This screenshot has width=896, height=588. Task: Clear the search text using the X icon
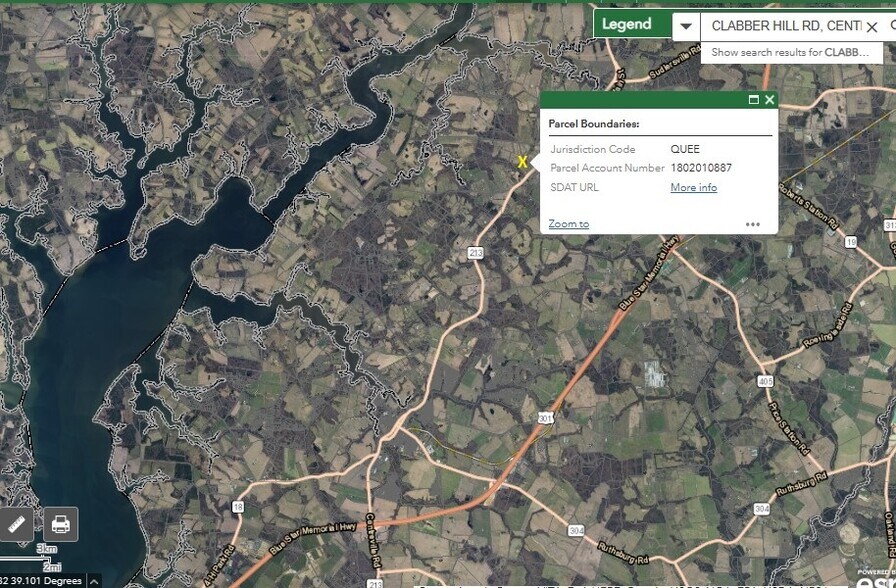click(872, 27)
